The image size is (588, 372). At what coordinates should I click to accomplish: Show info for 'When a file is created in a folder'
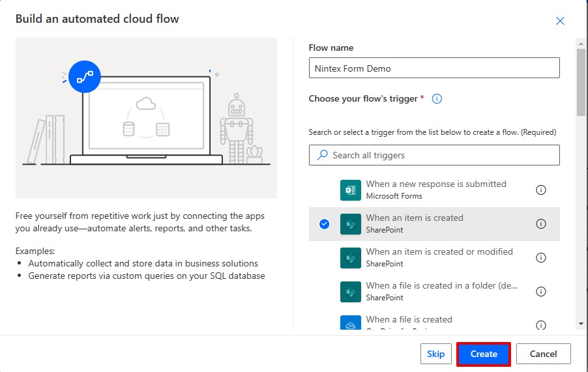(540, 292)
